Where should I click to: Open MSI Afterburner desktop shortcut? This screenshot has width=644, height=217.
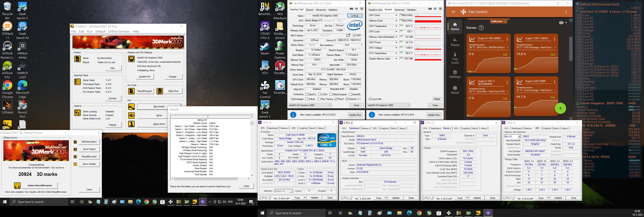pyautogui.click(x=280, y=11)
